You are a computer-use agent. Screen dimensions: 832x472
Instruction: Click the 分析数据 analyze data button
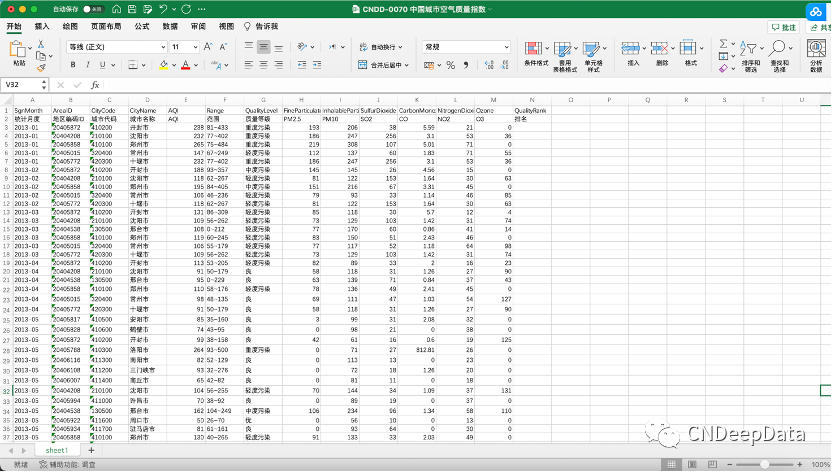point(816,56)
